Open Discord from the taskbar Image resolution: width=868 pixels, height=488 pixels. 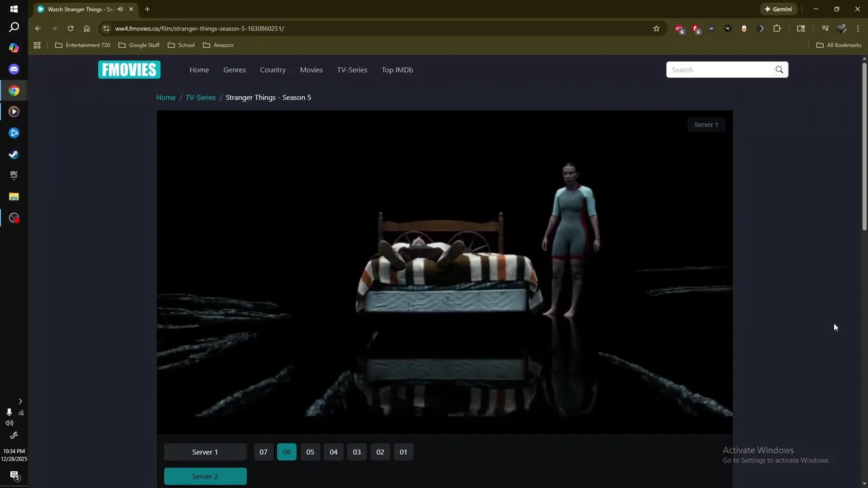coord(14,69)
